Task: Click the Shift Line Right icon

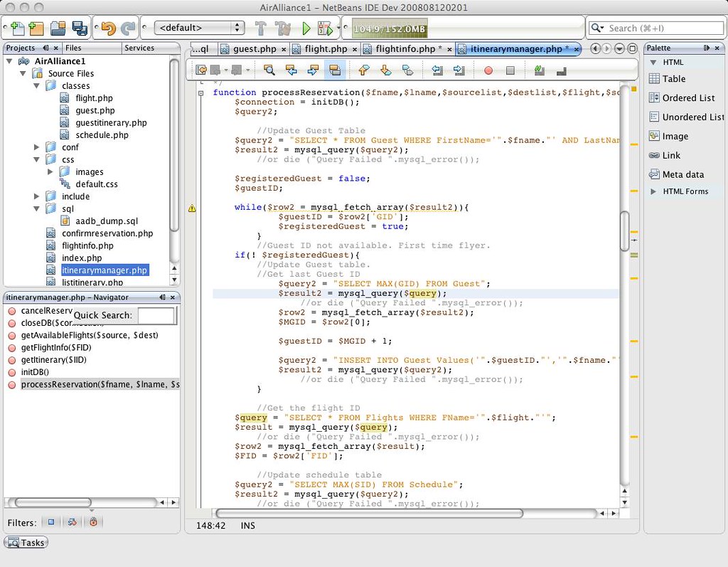Action: 459,70
